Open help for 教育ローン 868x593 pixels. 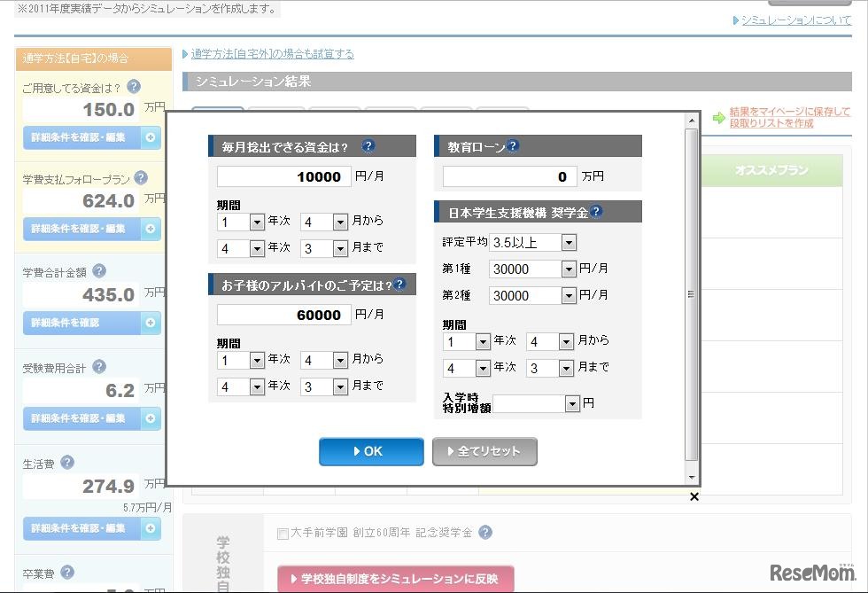pos(513,144)
